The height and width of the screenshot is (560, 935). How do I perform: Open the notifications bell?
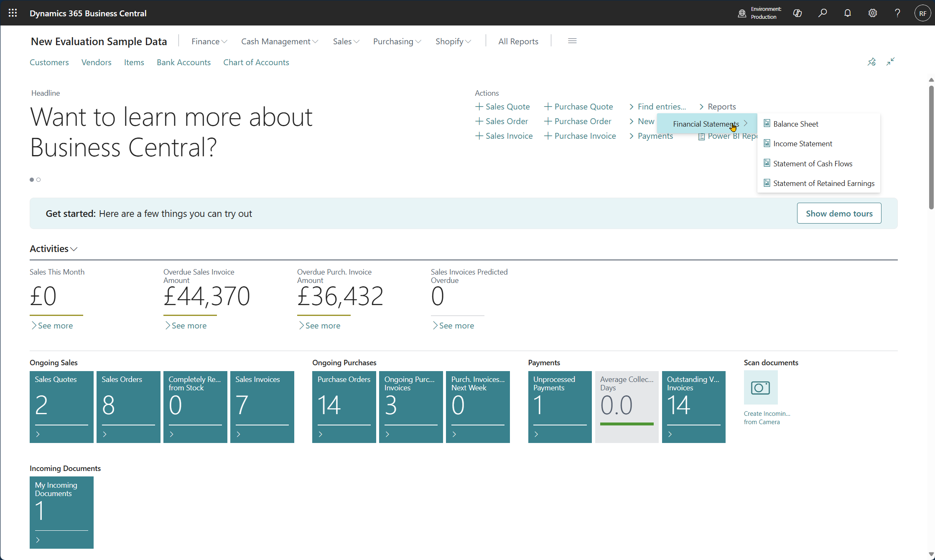pyautogui.click(x=847, y=13)
